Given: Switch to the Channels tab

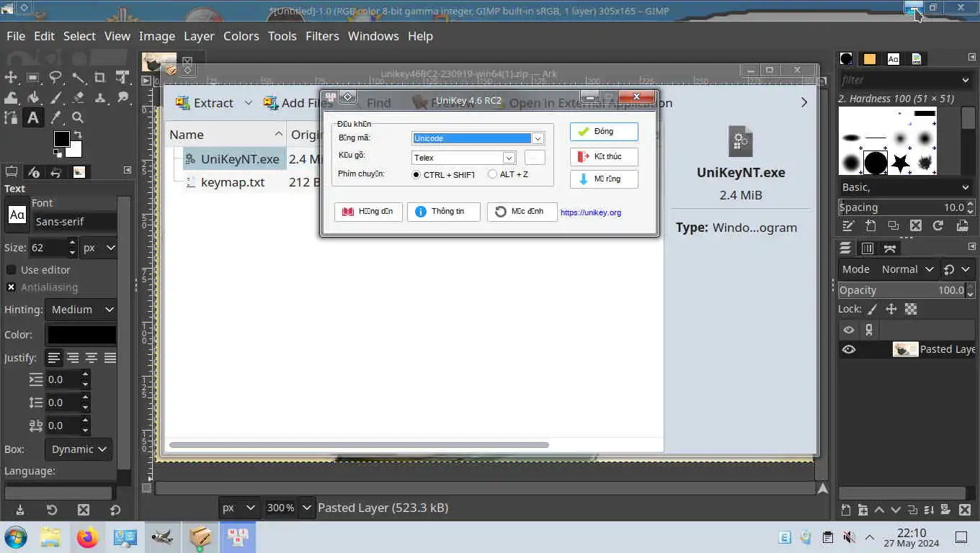Looking at the screenshot, I should click(868, 248).
